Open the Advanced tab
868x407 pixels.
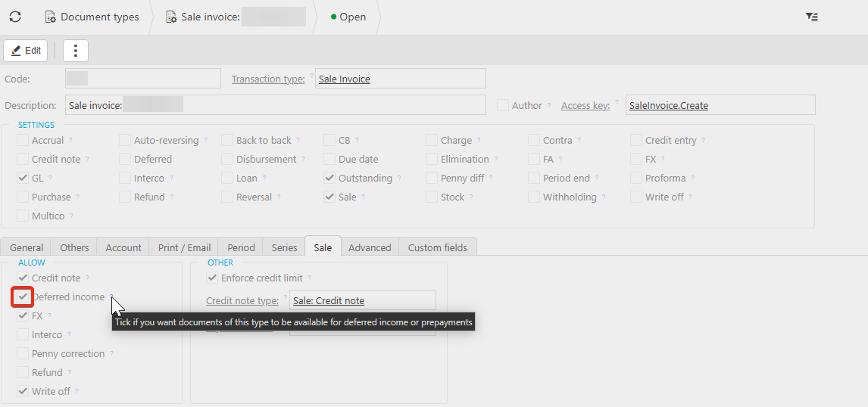370,247
